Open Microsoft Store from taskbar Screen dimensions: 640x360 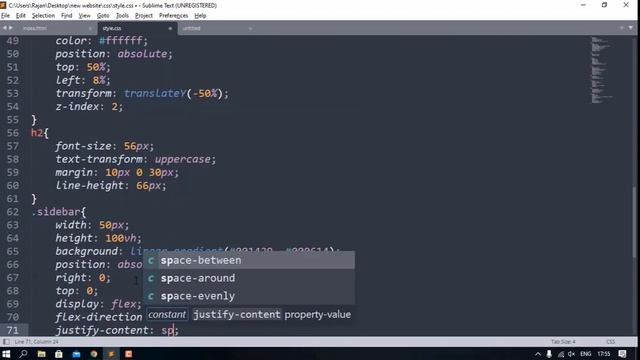(x=59, y=354)
